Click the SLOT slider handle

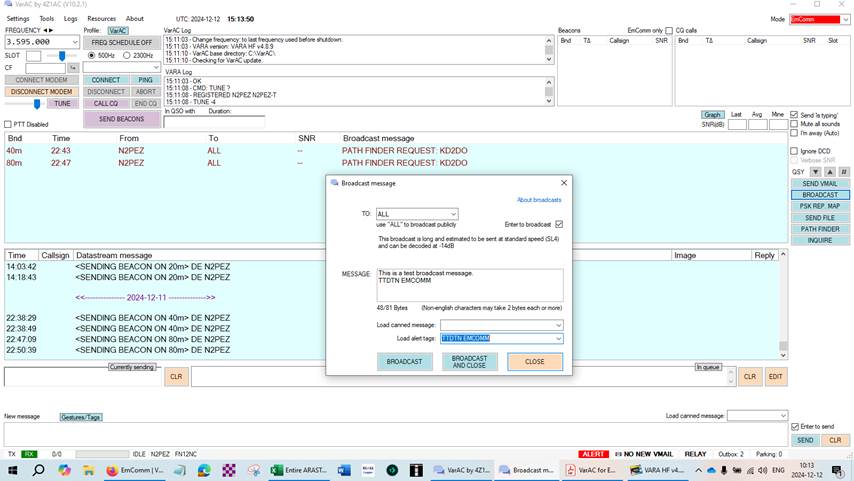(x=62, y=56)
